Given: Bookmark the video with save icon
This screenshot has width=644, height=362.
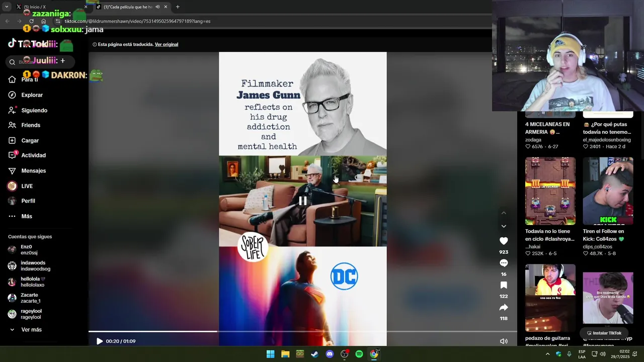Looking at the screenshot, I should coord(504,285).
